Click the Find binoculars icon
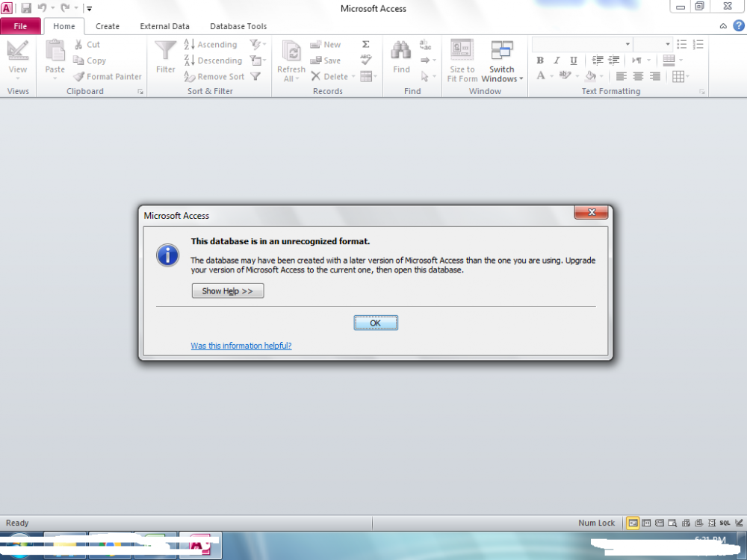 [x=401, y=51]
